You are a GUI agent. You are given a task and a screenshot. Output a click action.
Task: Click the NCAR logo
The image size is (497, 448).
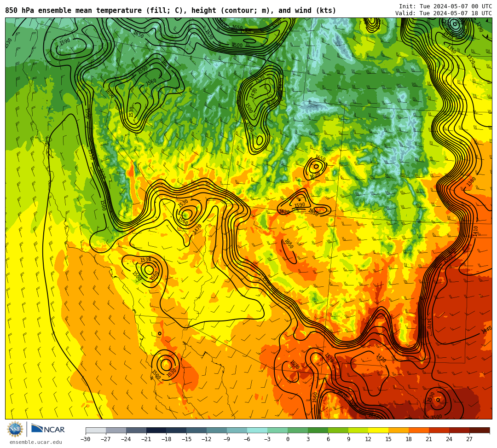coord(48,429)
